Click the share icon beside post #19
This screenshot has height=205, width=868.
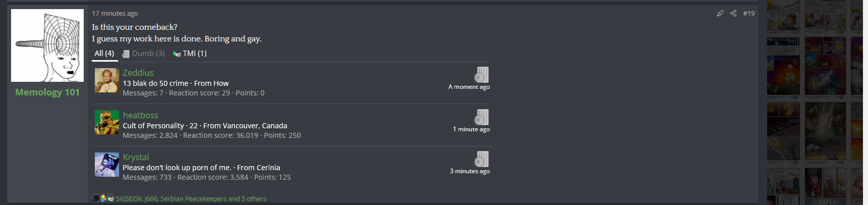coord(733,13)
